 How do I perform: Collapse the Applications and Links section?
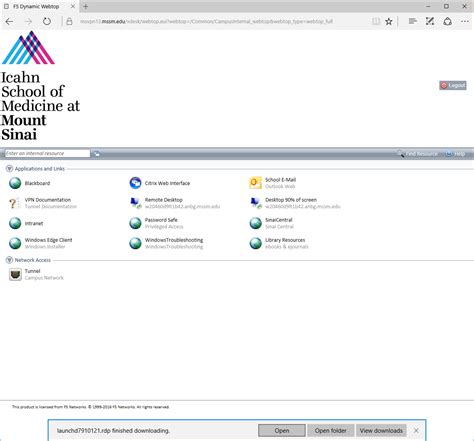tap(9, 169)
